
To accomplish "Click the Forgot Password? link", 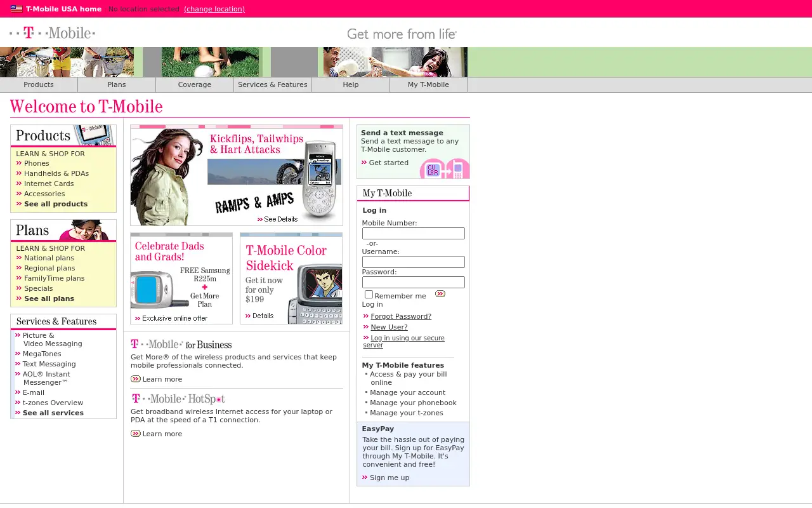I will point(401,316).
